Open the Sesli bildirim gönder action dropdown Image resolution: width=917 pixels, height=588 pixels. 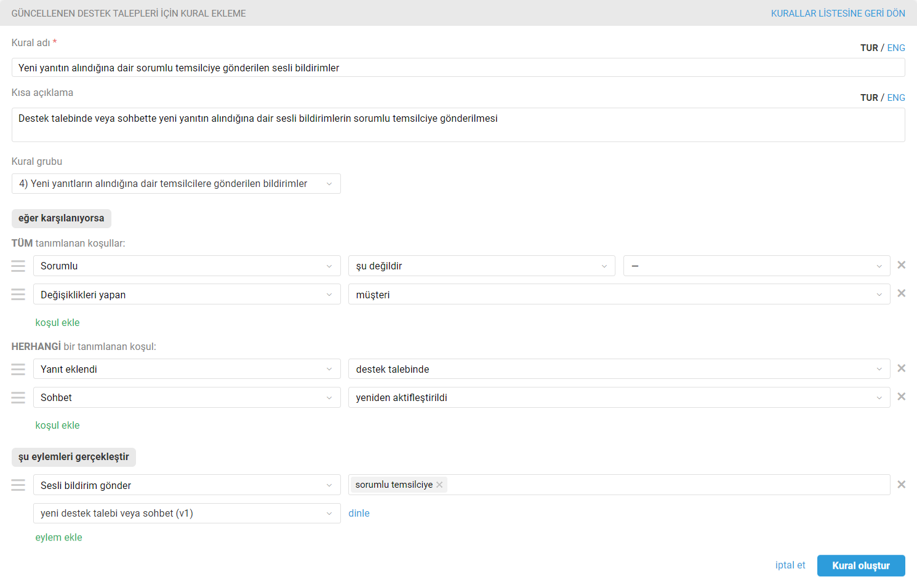(187, 485)
